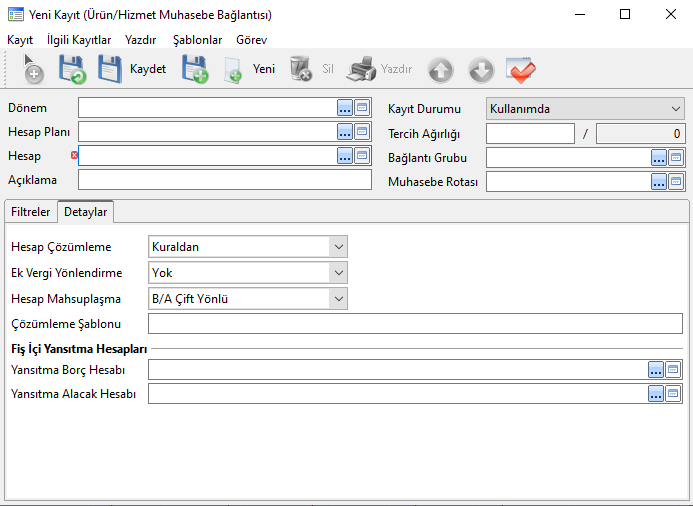This screenshot has width=693, height=506.
Task: Open card icon beside Muhasebe Rotası
Action: [x=676, y=182]
